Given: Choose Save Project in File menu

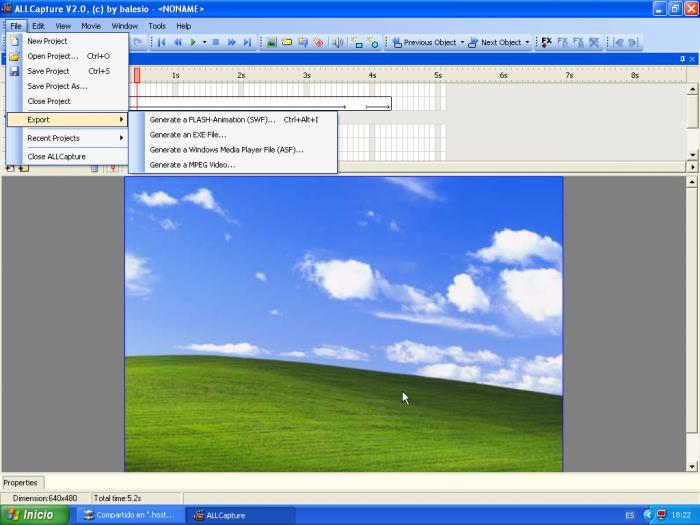Looking at the screenshot, I should point(67,71).
